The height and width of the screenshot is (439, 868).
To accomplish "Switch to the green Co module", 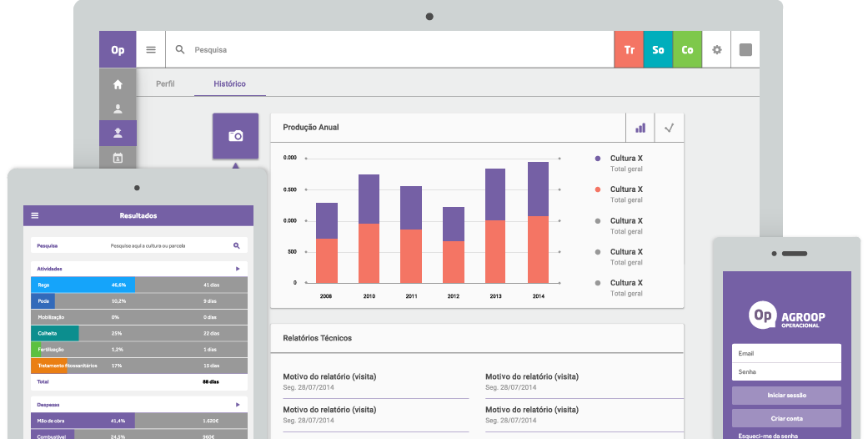I will tap(687, 49).
